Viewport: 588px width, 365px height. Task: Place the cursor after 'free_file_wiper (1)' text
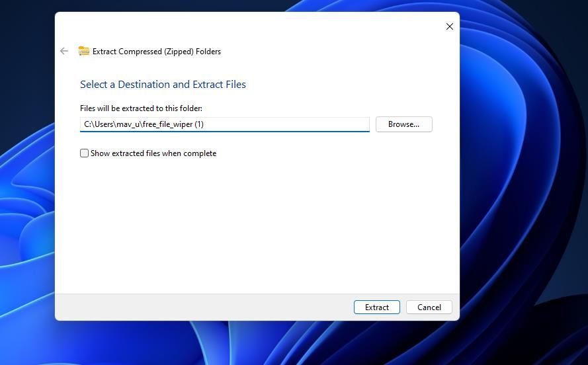204,124
